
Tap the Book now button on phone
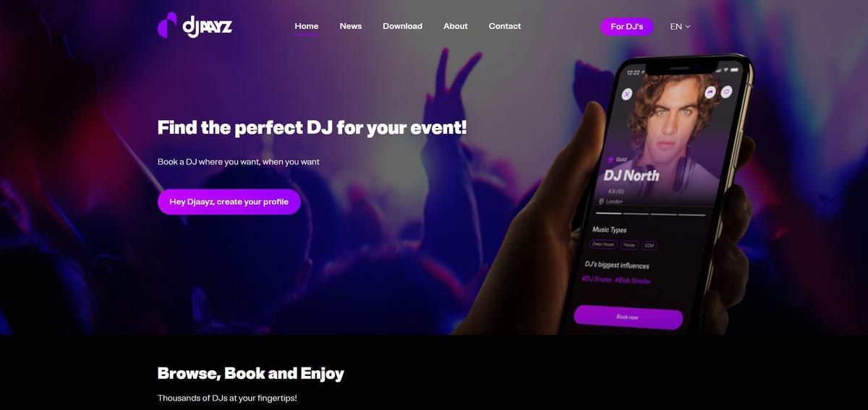tap(628, 317)
